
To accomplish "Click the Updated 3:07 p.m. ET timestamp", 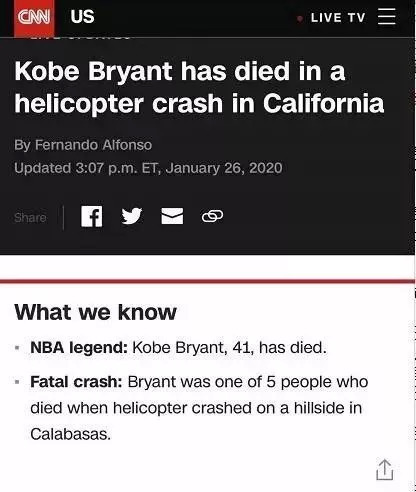I will pyautogui.click(x=148, y=168).
